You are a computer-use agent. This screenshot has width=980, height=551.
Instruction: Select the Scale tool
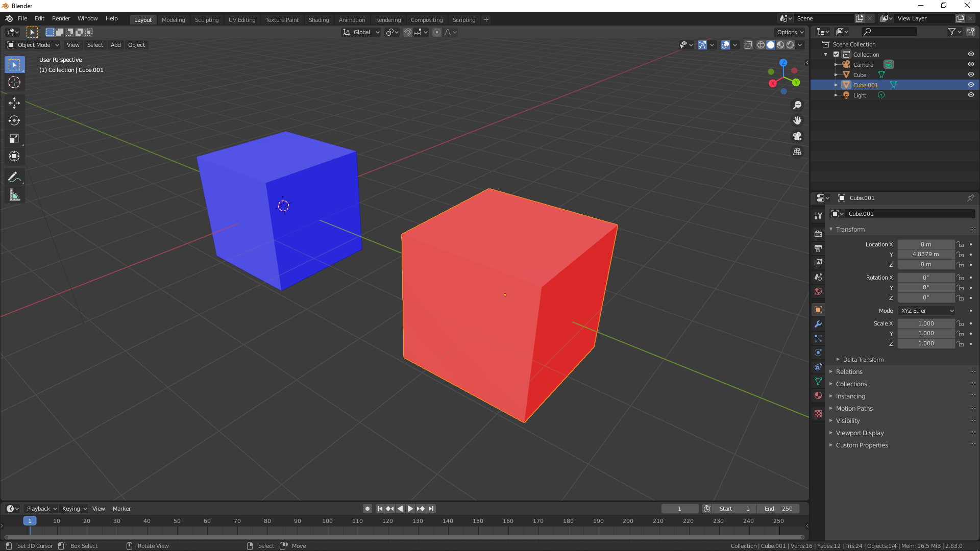click(14, 139)
